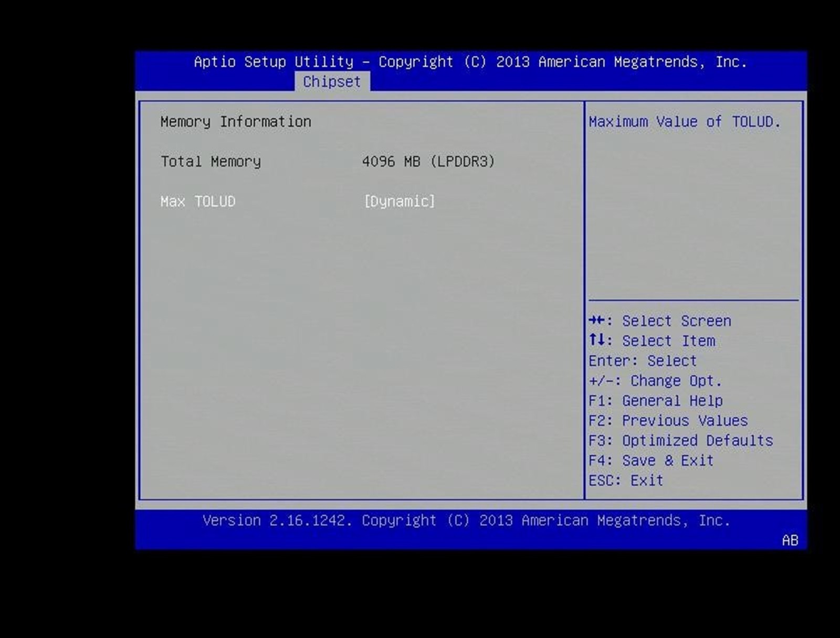
Task: Click the Memory Information heading
Action: coord(236,122)
